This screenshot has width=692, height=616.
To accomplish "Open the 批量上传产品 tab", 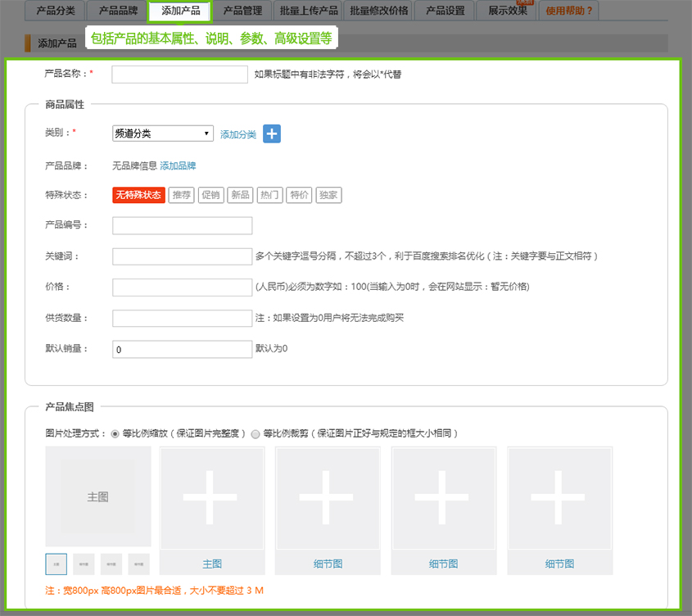I will coord(309,11).
